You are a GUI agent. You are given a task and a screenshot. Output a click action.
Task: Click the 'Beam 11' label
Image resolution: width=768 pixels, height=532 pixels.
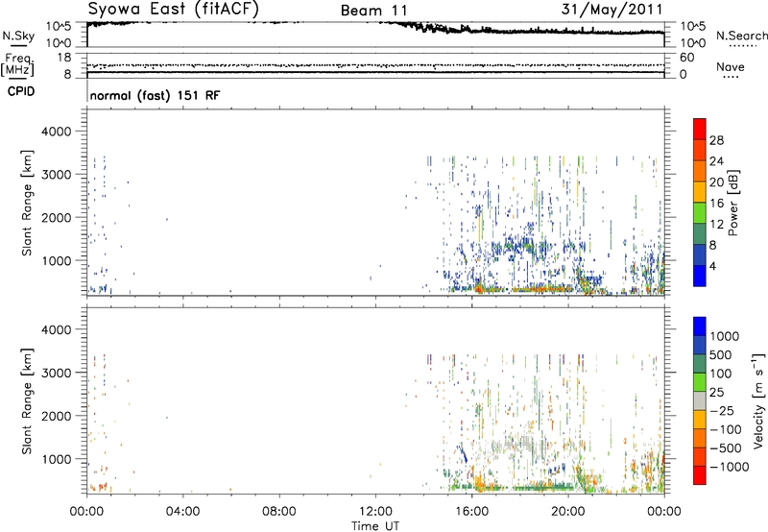click(374, 11)
